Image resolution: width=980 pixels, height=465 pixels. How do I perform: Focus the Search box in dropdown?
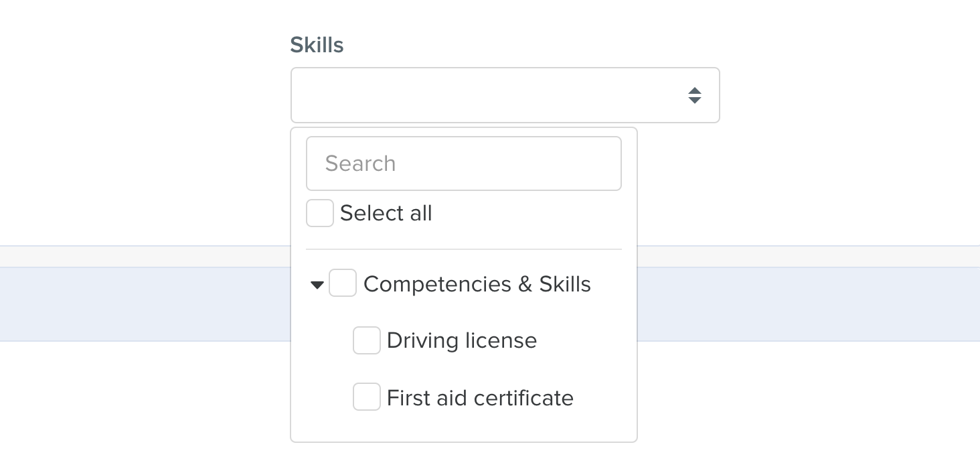coord(464,163)
